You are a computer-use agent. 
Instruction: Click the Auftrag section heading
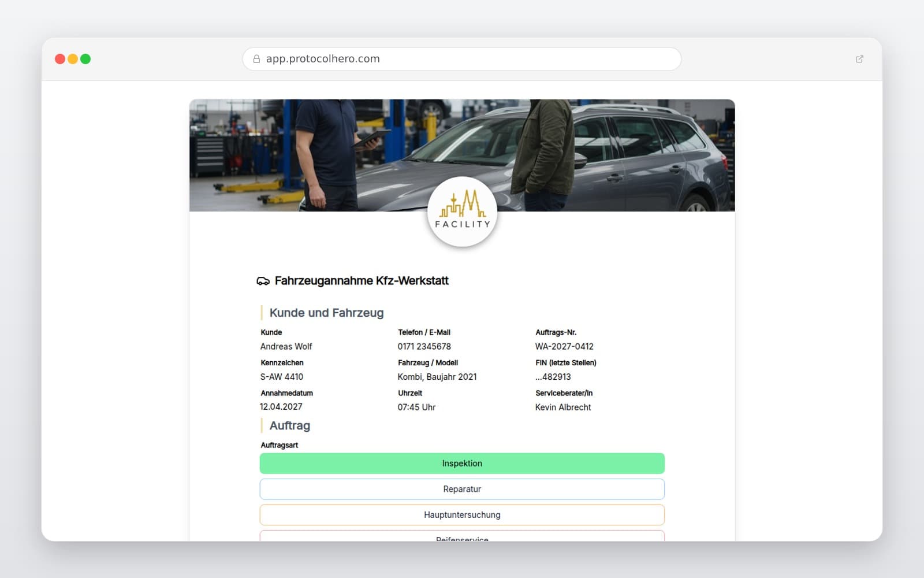click(x=290, y=425)
